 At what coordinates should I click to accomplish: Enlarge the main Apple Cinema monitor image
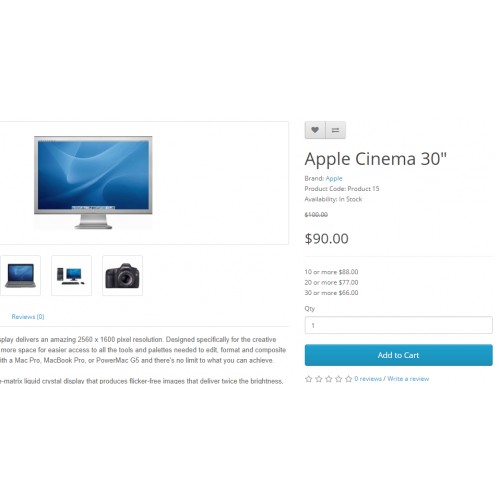93,183
